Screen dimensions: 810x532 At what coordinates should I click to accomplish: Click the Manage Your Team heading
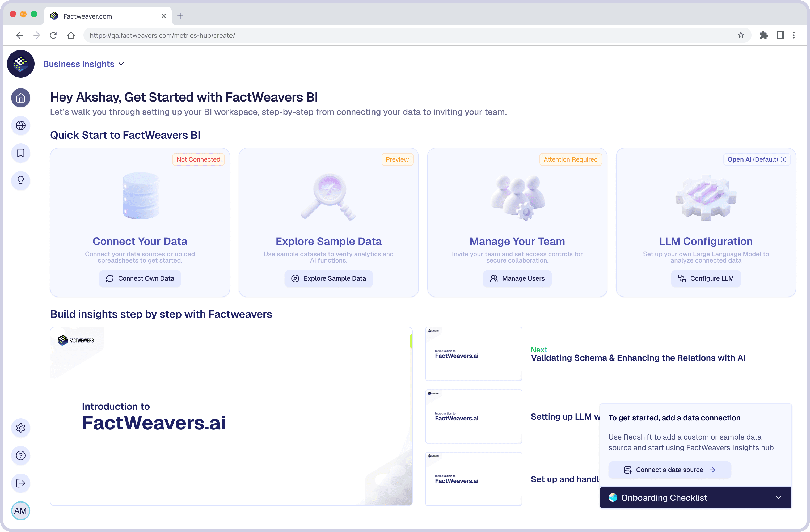(x=517, y=241)
